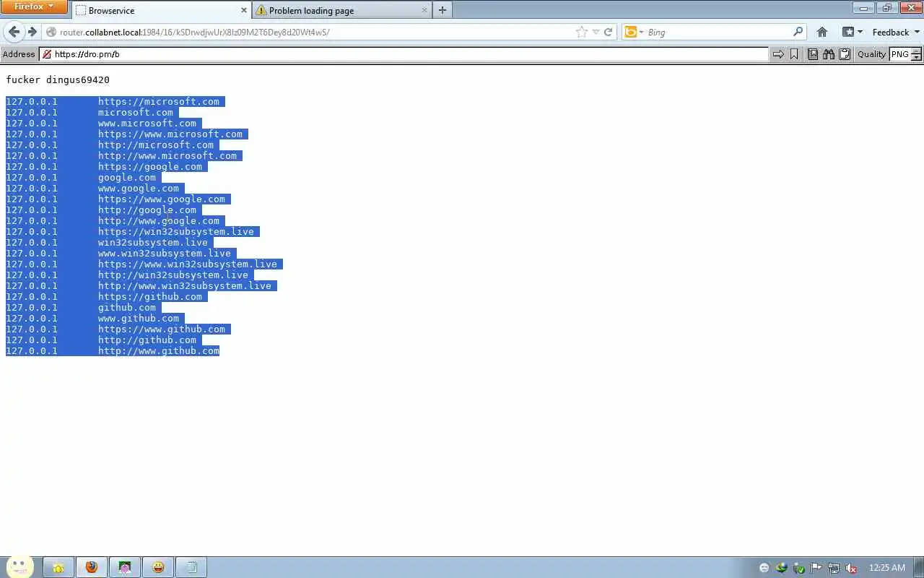Image resolution: width=924 pixels, height=578 pixels.
Task: Open the first yellow taskbar app
Action: [58, 567]
